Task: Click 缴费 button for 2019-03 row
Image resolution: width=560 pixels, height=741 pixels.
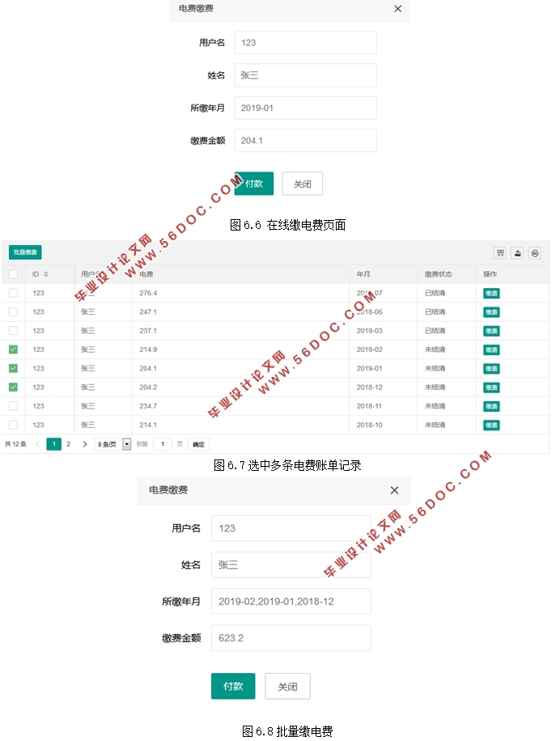Action: pyautogui.click(x=491, y=331)
